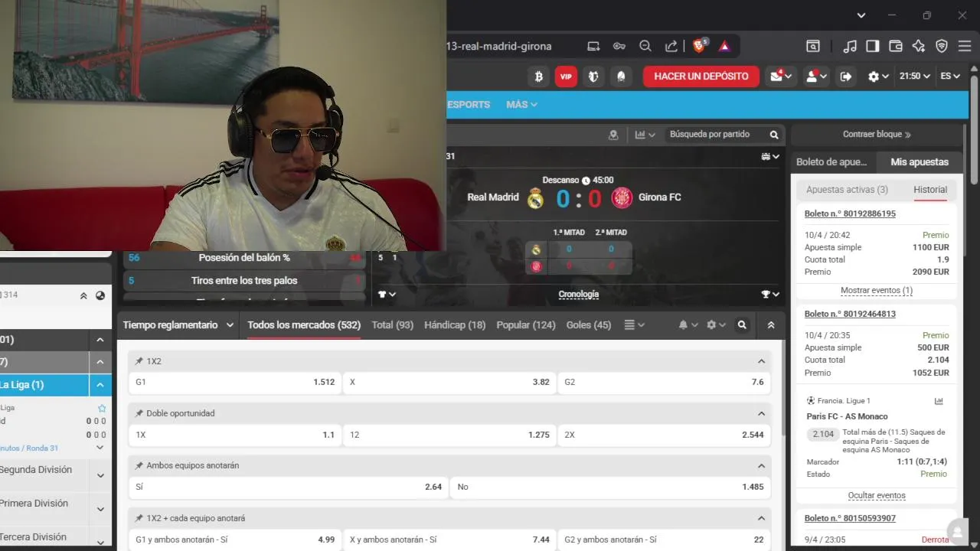
Task: Click Contraer bloque
Action: [877, 135]
